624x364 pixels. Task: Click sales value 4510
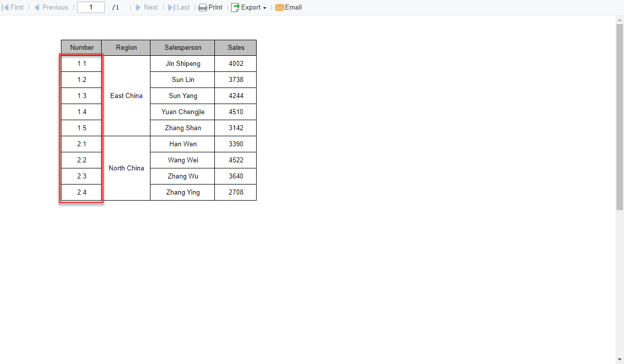(236, 112)
